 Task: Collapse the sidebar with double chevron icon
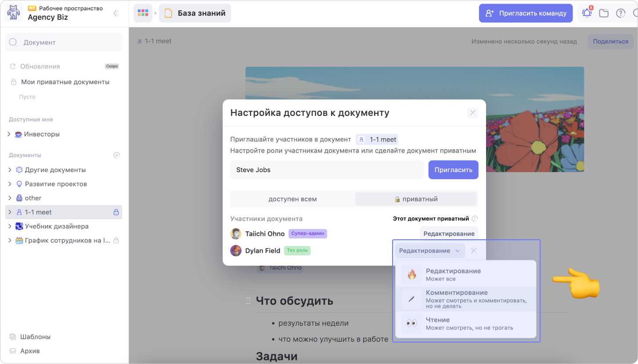point(116,13)
